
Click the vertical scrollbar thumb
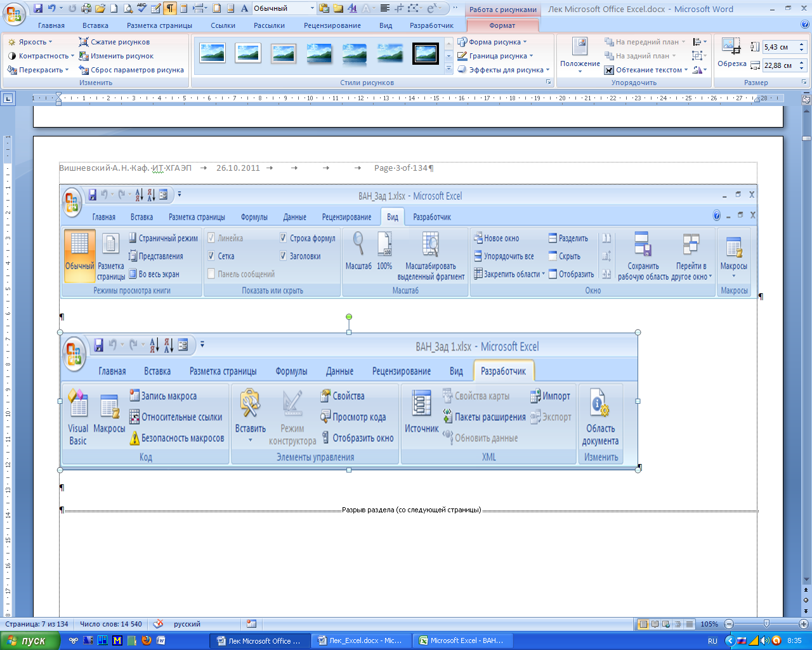tap(806, 138)
